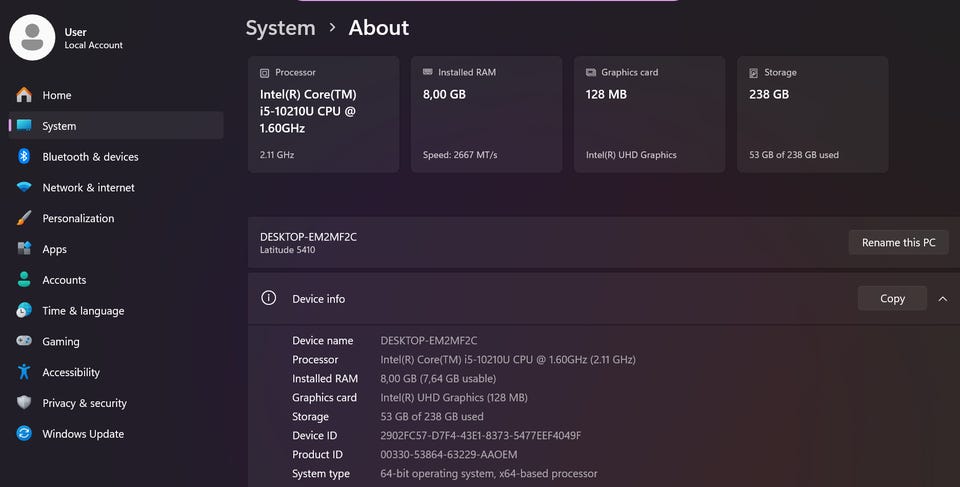Navigate back to System breadcrumb
The width and height of the screenshot is (960, 487).
(x=280, y=28)
